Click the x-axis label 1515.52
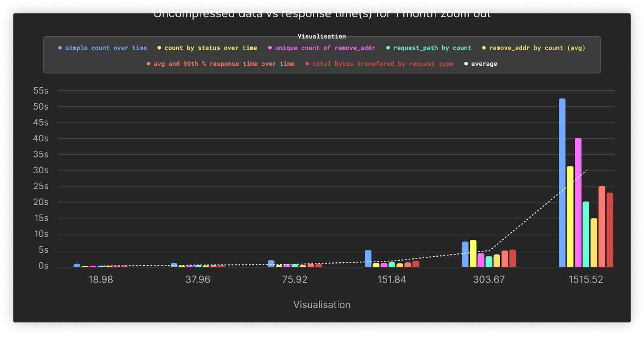This screenshot has width=644, height=349. point(586,280)
